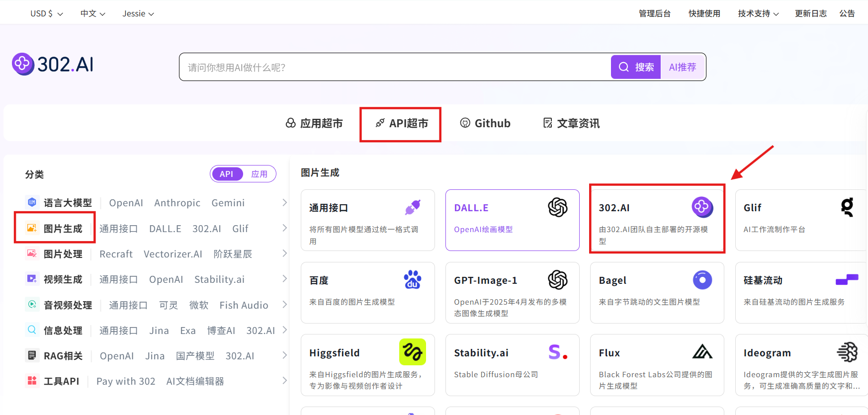
Task: Click the language model category icon
Action: [32, 202]
